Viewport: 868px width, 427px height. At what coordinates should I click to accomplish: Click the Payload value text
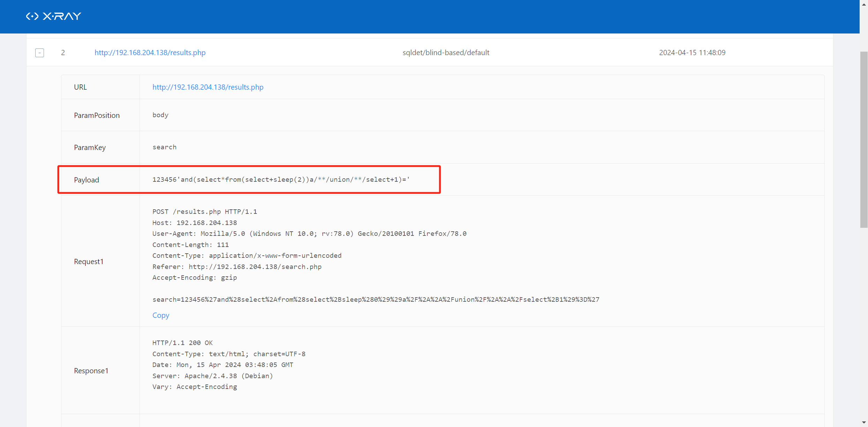point(281,179)
